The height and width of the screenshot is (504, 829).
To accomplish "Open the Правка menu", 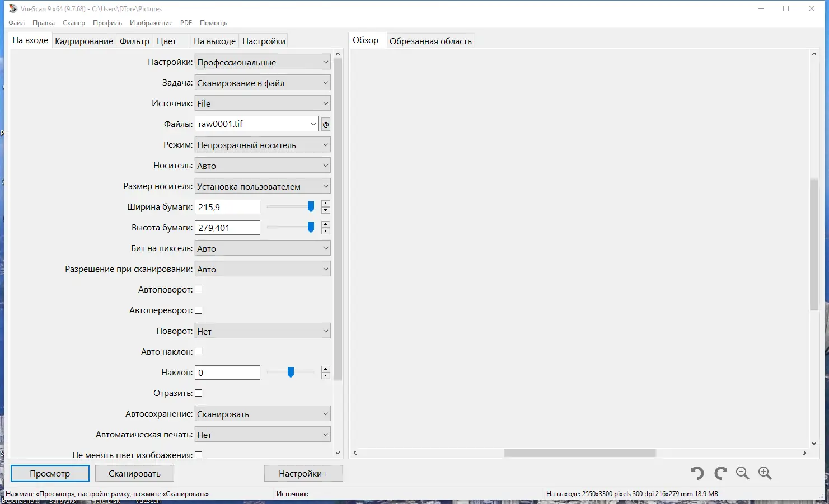I will click(44, 23).
